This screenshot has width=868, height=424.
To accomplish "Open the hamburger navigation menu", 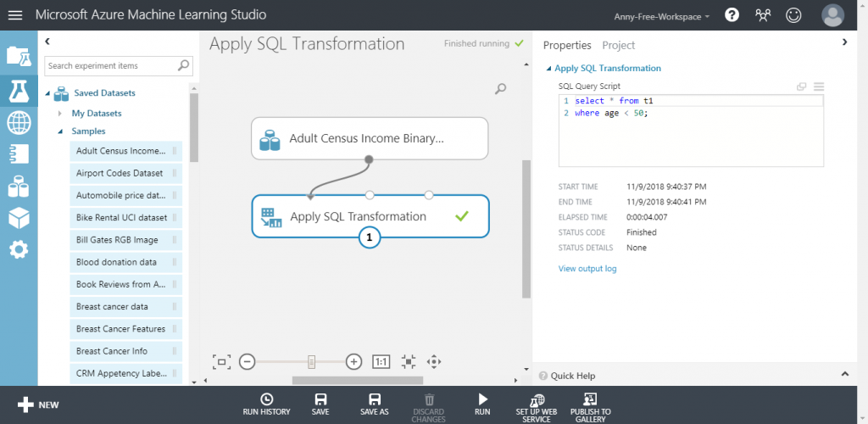I will [15, 15].
